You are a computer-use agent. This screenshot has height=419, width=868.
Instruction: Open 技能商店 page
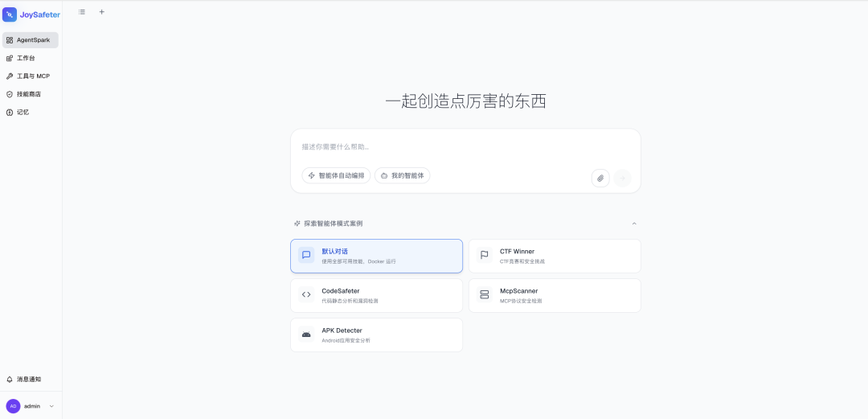coord(31,94)
